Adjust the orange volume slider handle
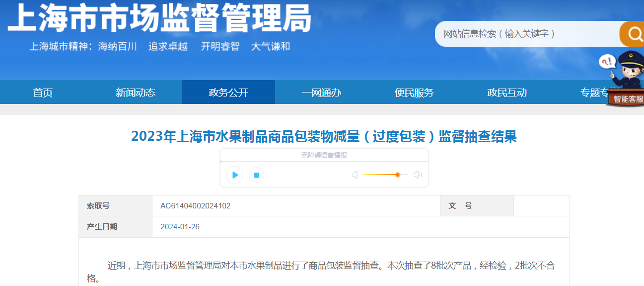The height and width of the screenshot is (286, 644). point(398,175)
